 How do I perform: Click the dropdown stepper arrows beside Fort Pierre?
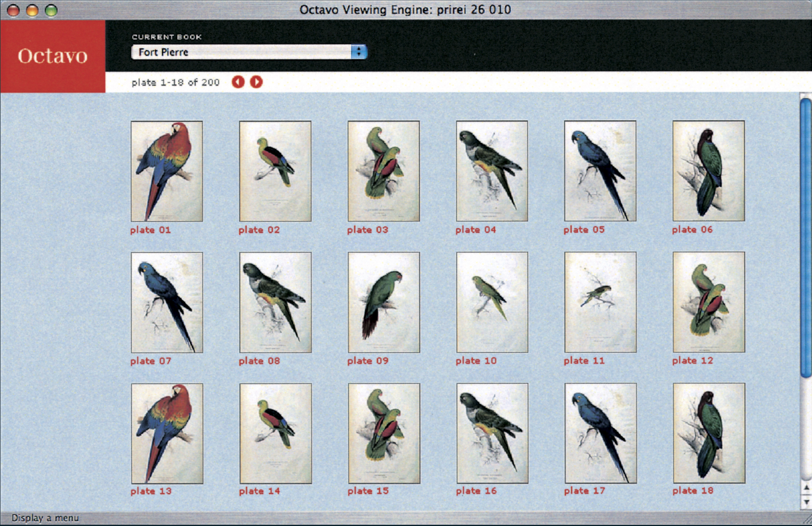(x=358, y=52)
